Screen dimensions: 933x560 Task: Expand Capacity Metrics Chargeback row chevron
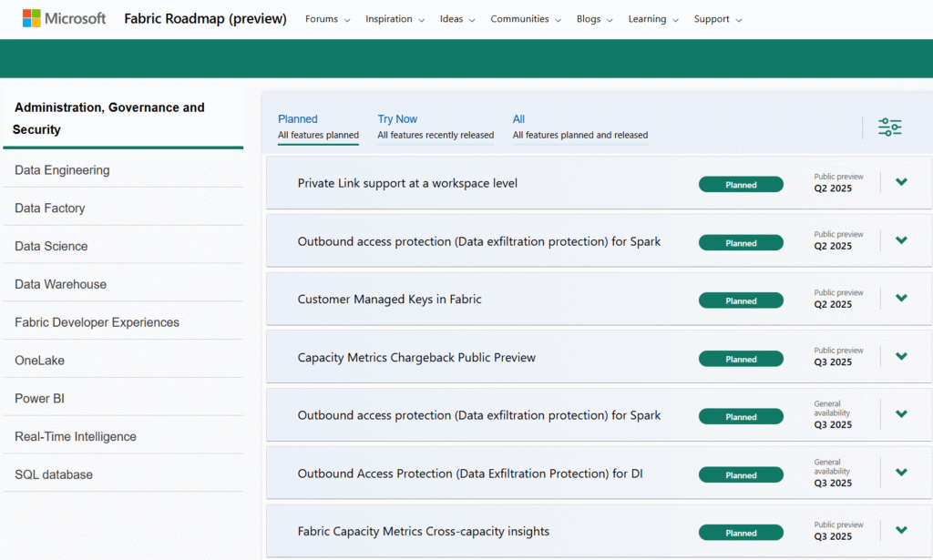[x=901, y=356]
